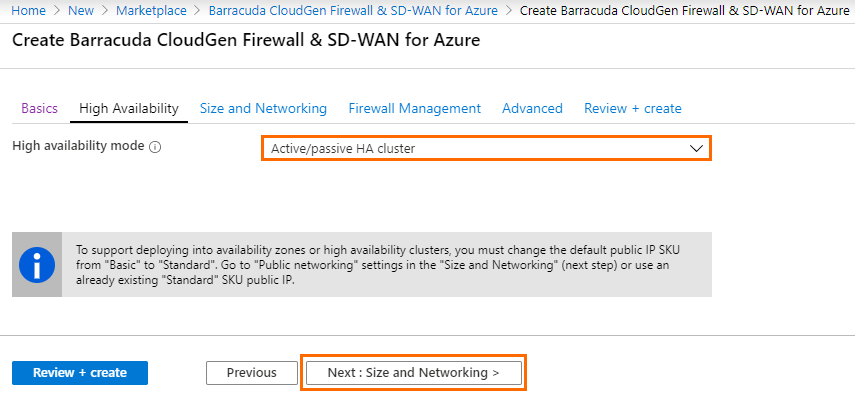Open the Active/passive HA cluster combo box
Screen dimensions: 855x414
(486, 148)
